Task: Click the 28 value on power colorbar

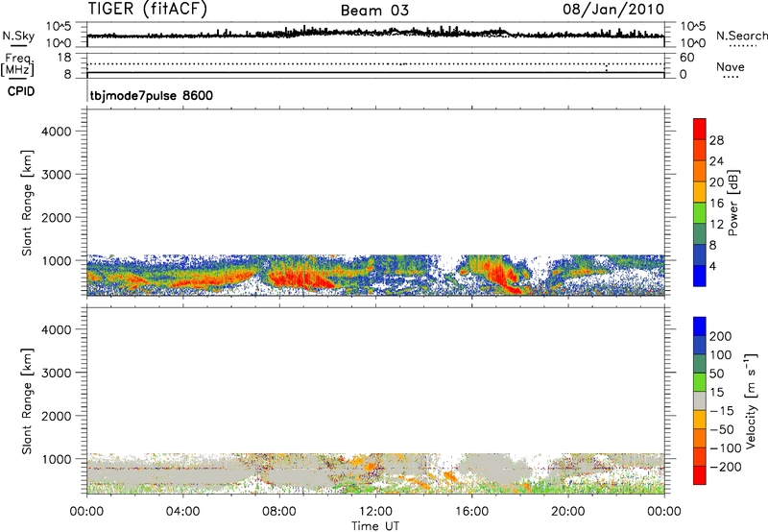Action: [716, 140]
